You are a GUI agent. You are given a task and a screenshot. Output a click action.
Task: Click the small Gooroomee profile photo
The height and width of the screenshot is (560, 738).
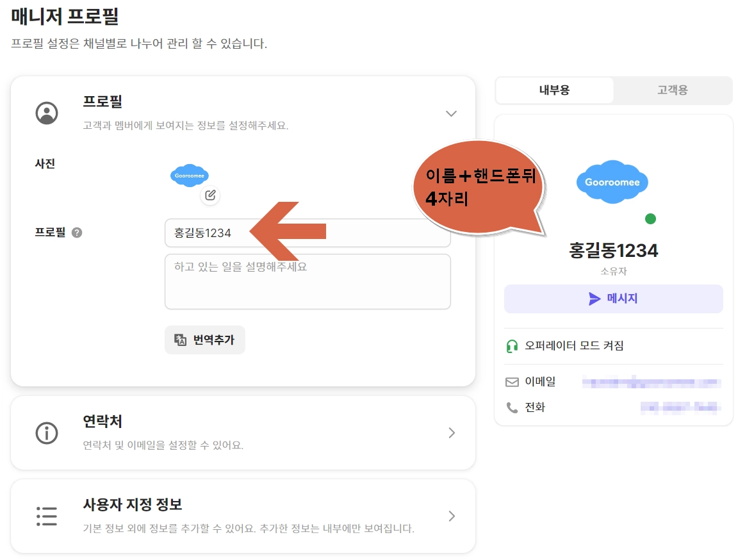pyautogui.click(x=190, y=176)
